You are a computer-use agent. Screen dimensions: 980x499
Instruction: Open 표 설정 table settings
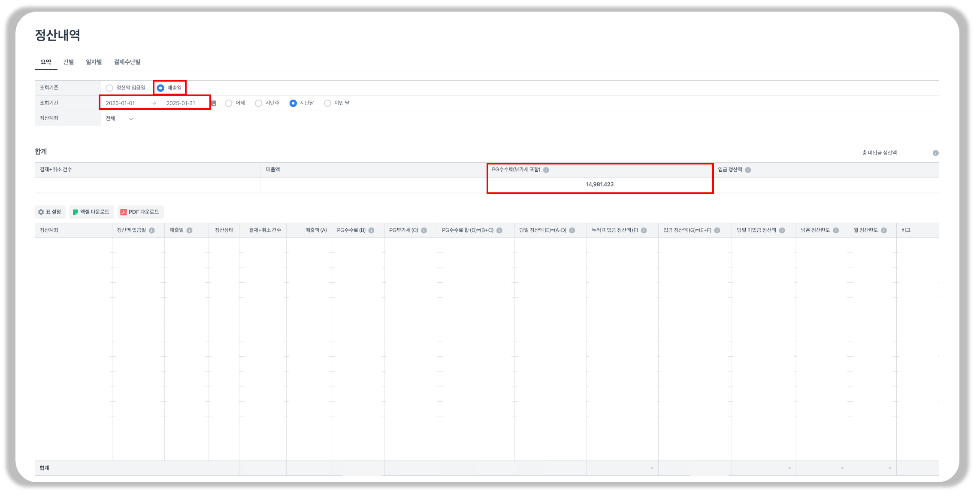pyautogui.click(x=50, y=212)
